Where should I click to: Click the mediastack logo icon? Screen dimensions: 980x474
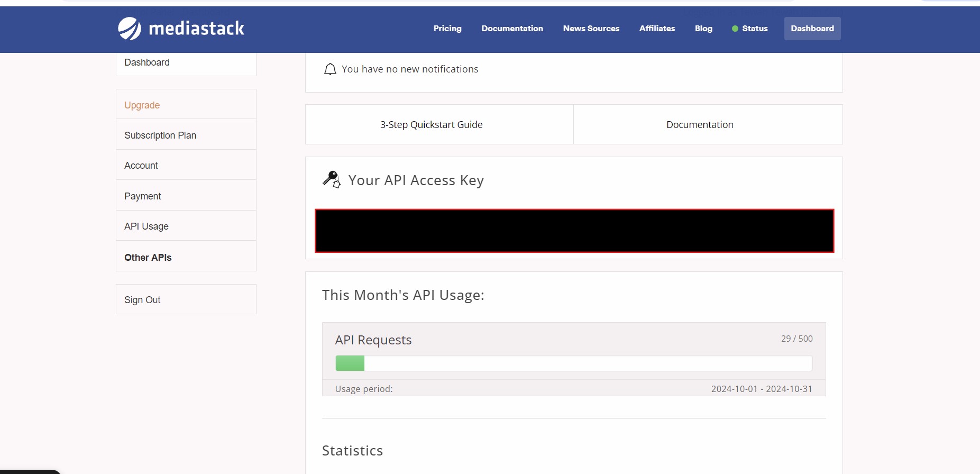(130, 29)
